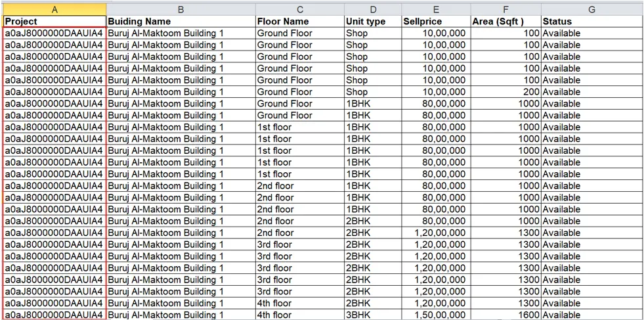Select column D header
The height and width of the screenshot is (320, 644).
point(373,9)
